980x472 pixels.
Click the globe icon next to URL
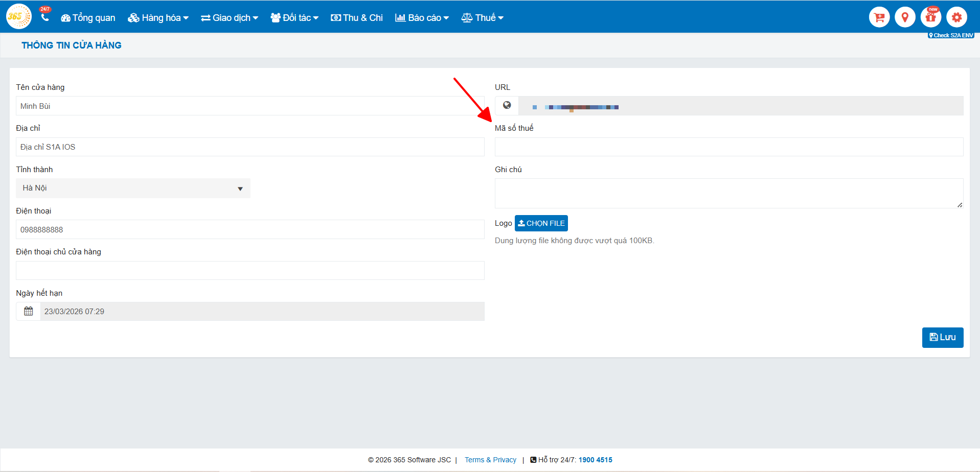tap(507, 106)
